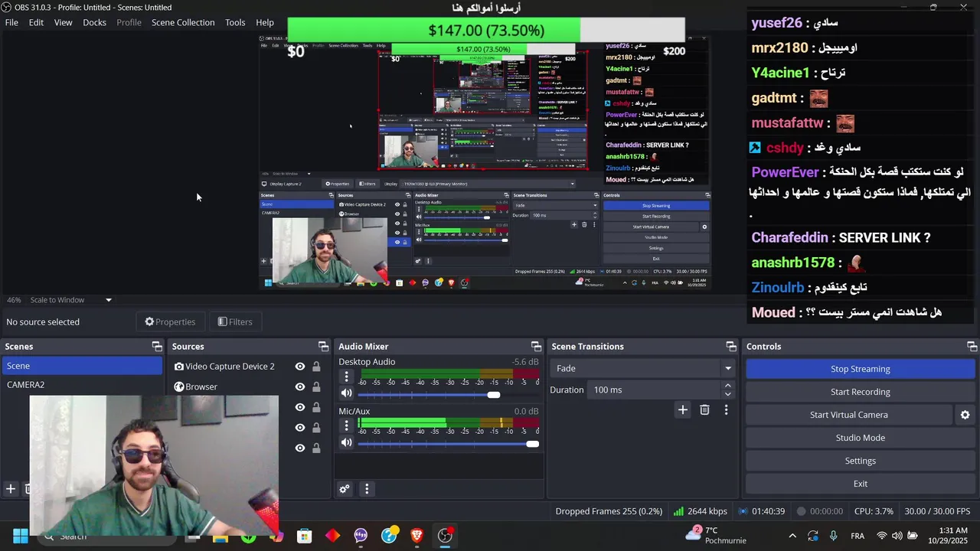Image resolution: width=980 pixels, height=551 pixels.
Task: Open Microsoft Store from the taskbar
Action: click(305, 536)
